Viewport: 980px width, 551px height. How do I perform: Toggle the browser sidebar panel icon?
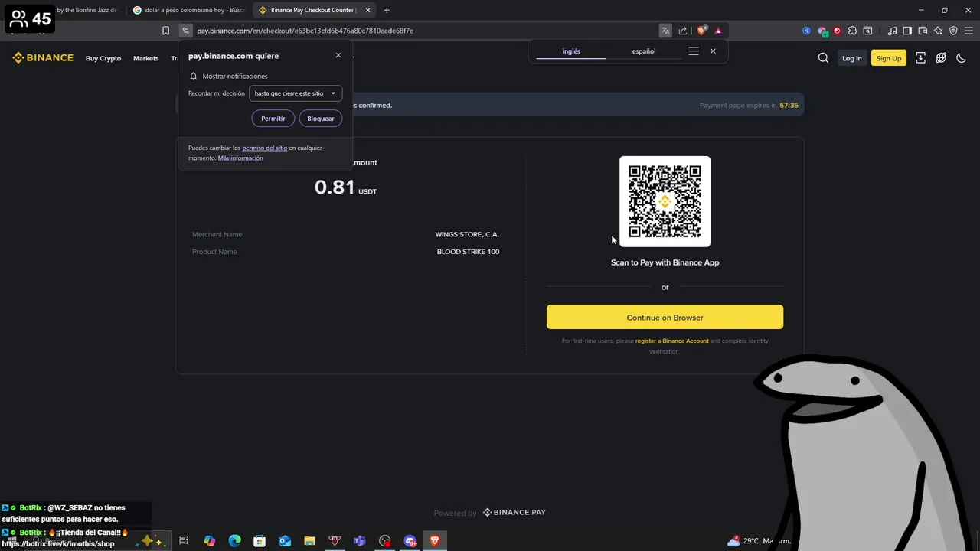(x=907, y=31)
